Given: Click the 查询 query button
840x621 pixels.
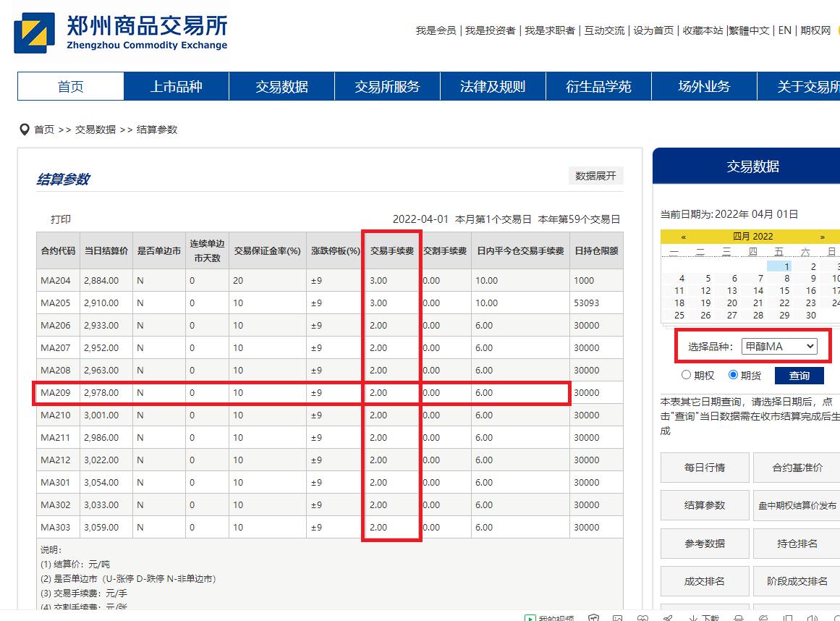Looking at the screenshot, I should point(799,376).
